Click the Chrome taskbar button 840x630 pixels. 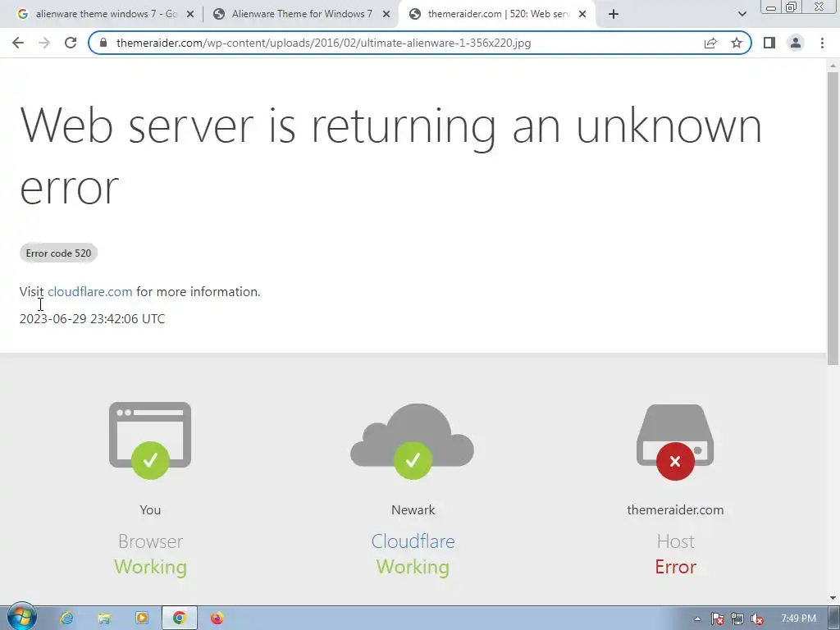click(180, 619)
